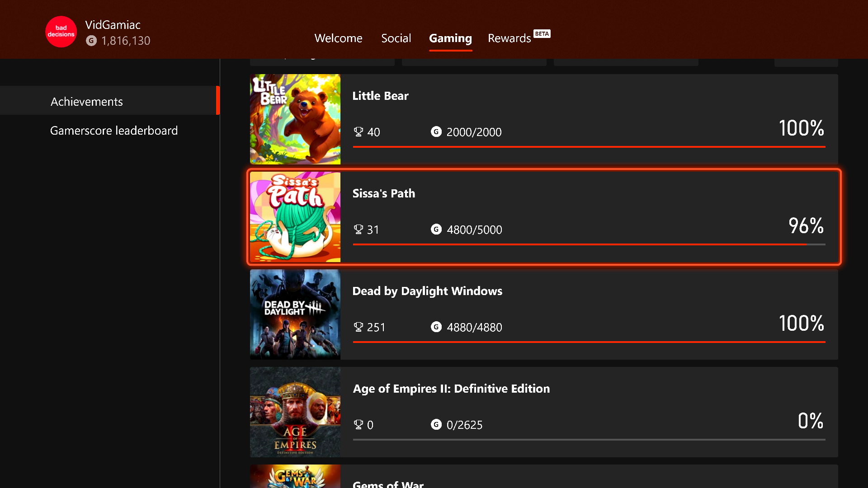Image resolution: width=868 pixels, height=488 pixels.
Task: Select the Gaming tab
Action: click(x=450, y=38)
